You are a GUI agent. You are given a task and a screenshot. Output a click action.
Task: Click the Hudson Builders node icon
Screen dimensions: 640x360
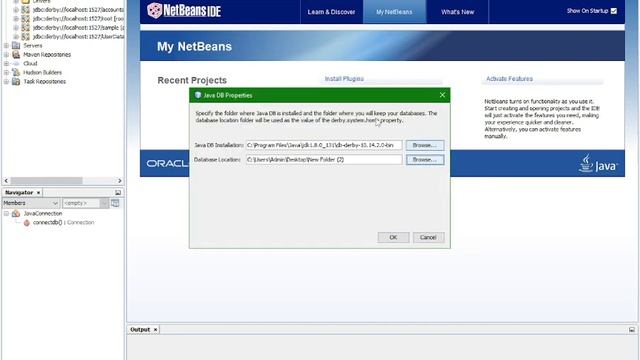coord(16,72)
